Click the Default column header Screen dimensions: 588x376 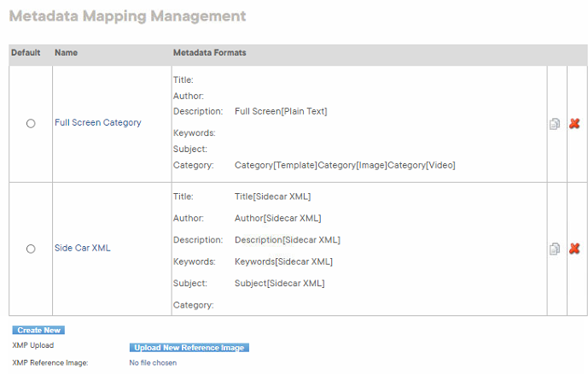point(26,53)
